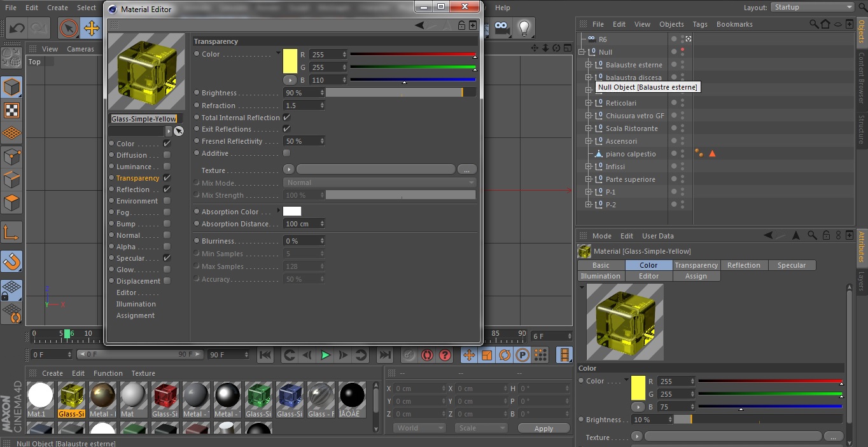
Task: Click the Autokeying red icon
Action: pyautogui.click(x=427, y=355)
